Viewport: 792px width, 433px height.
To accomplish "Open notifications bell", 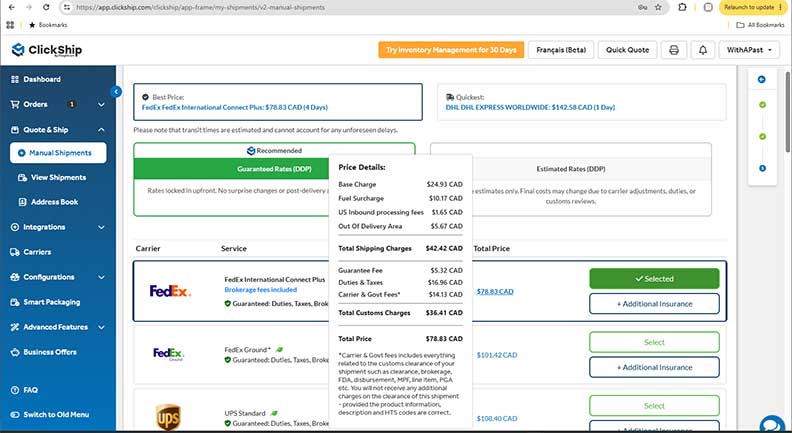I will [703, 50].
